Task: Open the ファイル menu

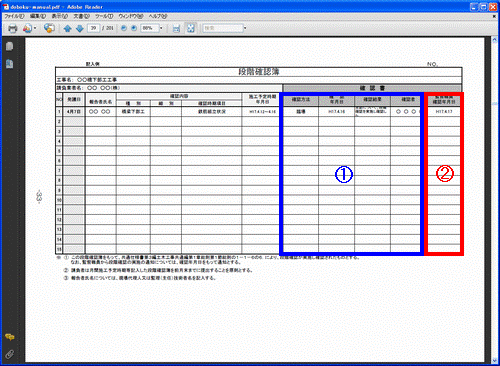Action: (x=14, y=16)
